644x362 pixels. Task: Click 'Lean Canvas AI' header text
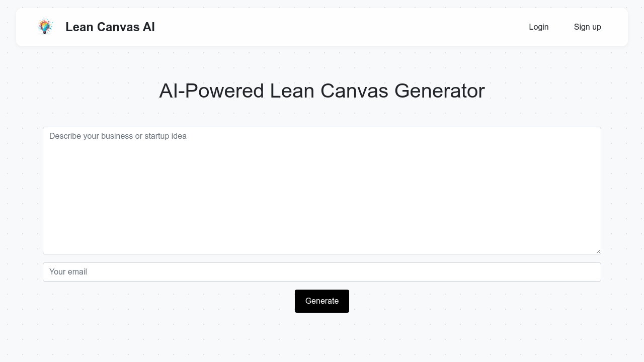110,27
